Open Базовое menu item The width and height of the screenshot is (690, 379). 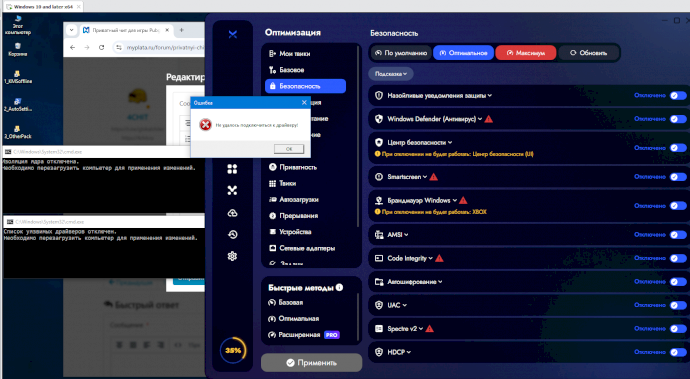tap(305, 70)
